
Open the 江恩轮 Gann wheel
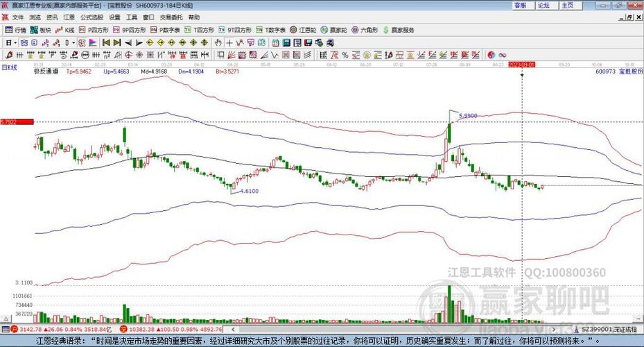(x=303, y=30)
